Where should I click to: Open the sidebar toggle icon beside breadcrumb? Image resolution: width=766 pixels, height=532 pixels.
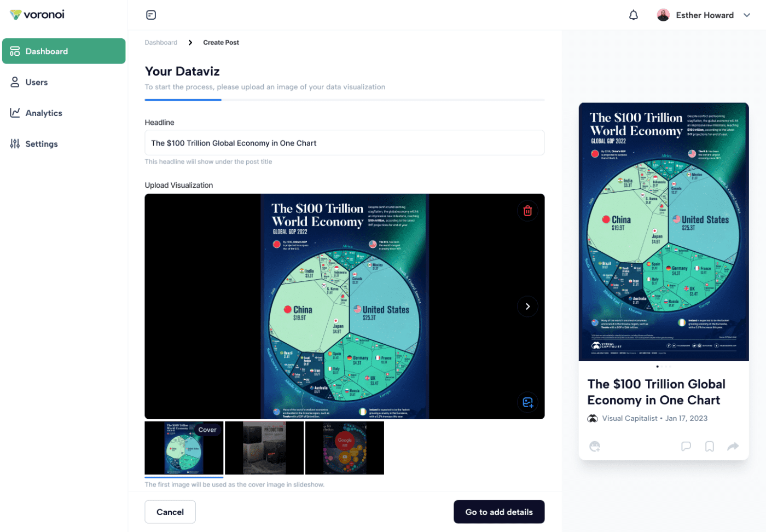[x=151, y=15]
